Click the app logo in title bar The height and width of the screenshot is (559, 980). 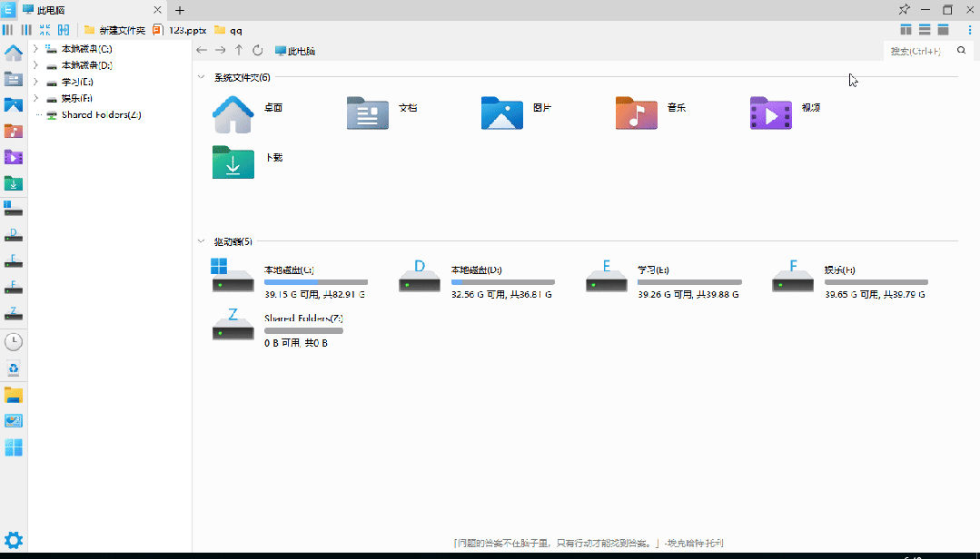pyautogui.click(x=8, y=9)
